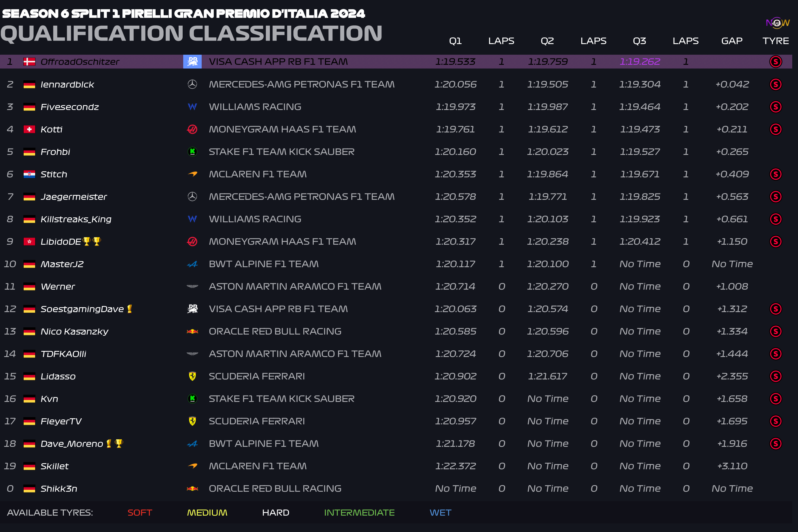Click the gap value +0.042
Viewport: 798px width, 532px height.
coord(732,84)
